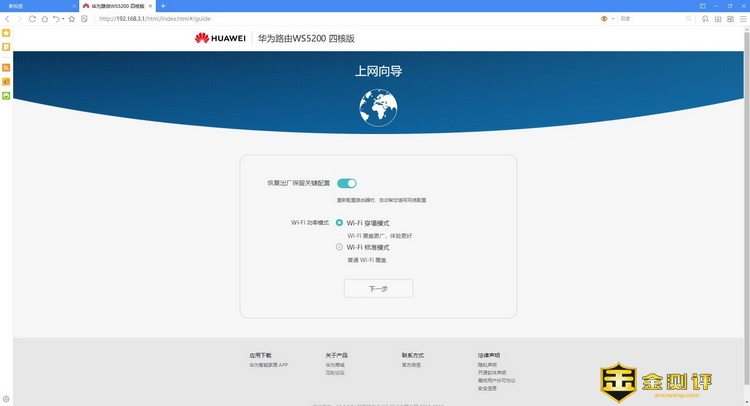Click the address bar URL field

pyautogui.click(x=300, y=18)
